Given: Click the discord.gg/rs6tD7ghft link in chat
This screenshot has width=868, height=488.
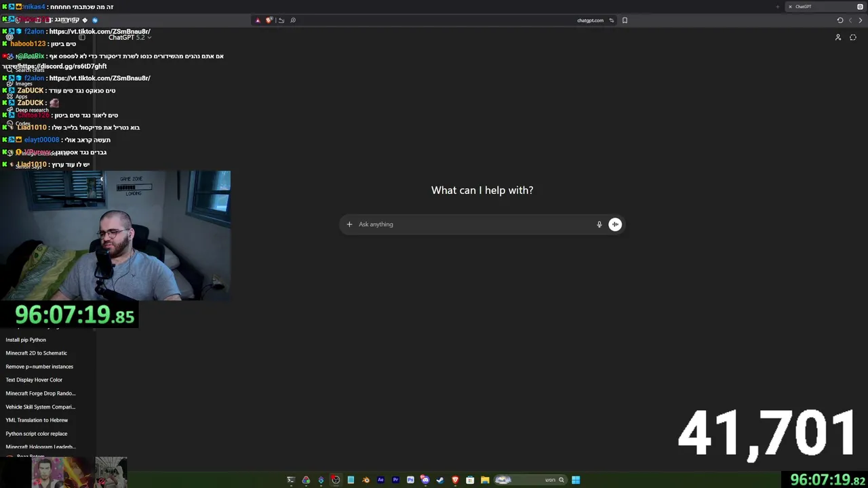Looking at the screenshot, I should (63, 66).
